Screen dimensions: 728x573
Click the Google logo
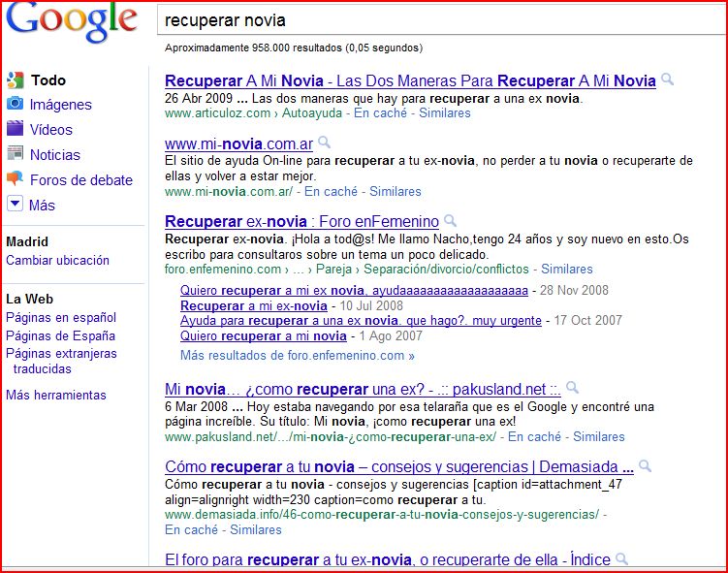tap(72, 21)
